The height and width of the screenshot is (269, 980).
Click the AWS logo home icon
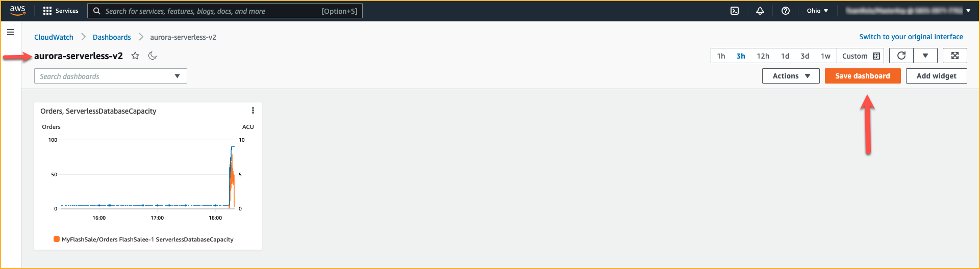17,11
